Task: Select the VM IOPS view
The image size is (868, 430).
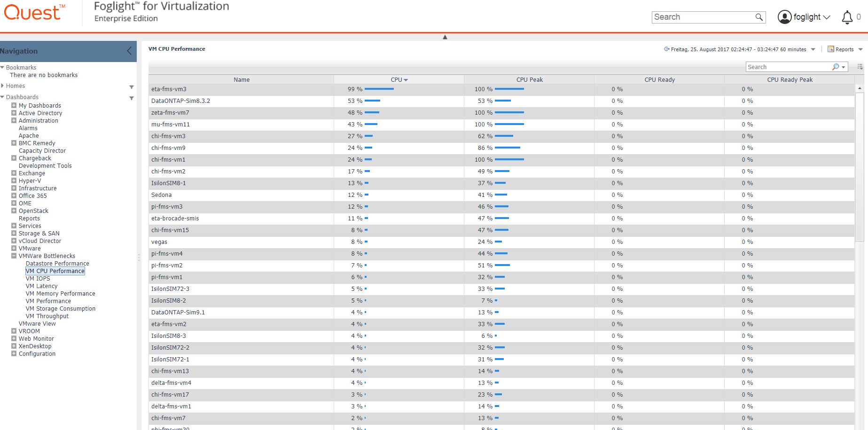Action: point(38,279)
